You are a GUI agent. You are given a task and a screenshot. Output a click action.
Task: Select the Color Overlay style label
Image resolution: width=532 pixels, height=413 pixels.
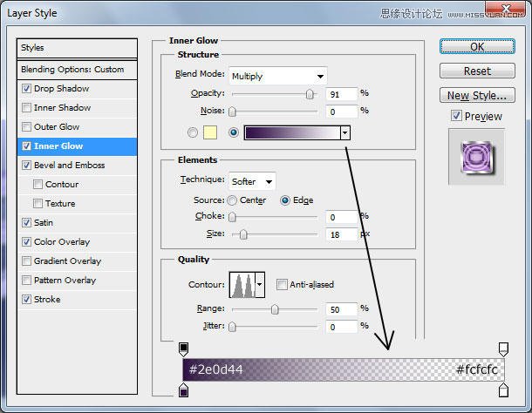pos(62,241)
